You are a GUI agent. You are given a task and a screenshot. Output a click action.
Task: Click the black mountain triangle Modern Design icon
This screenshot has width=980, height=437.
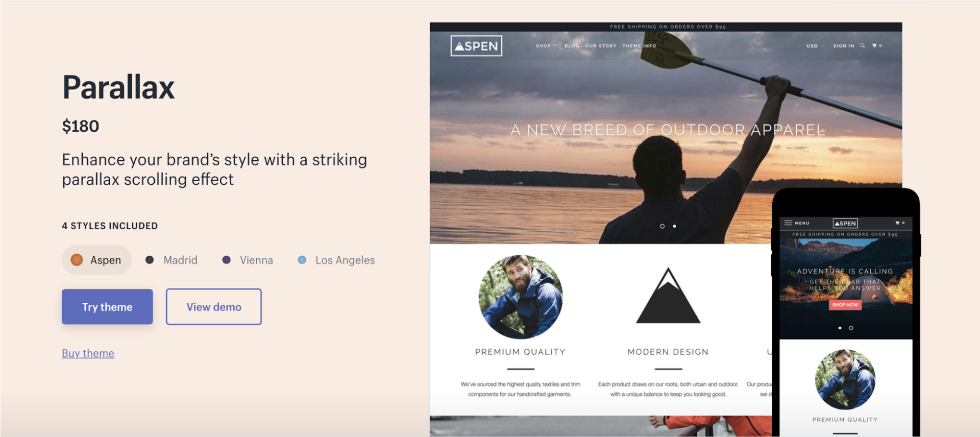tap(668, 296)
